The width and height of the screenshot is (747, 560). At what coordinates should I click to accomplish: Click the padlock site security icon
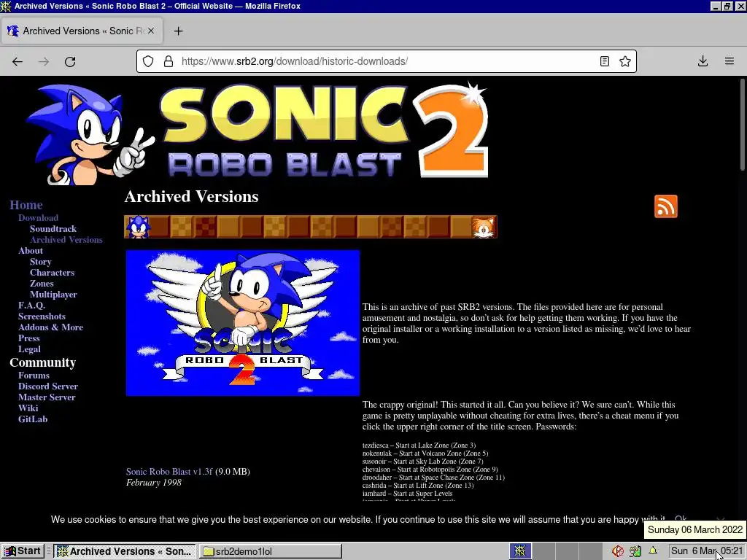point(169,61)
